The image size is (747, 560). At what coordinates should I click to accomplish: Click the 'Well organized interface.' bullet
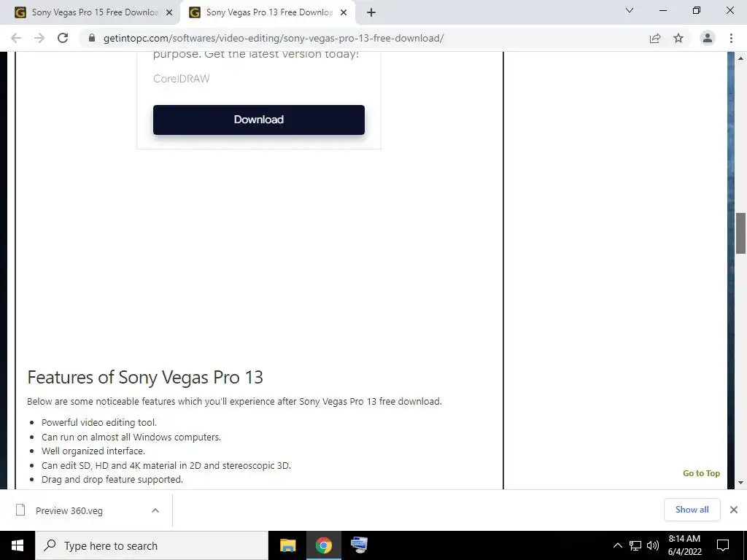pyautogui.click(x=93, y=451)
